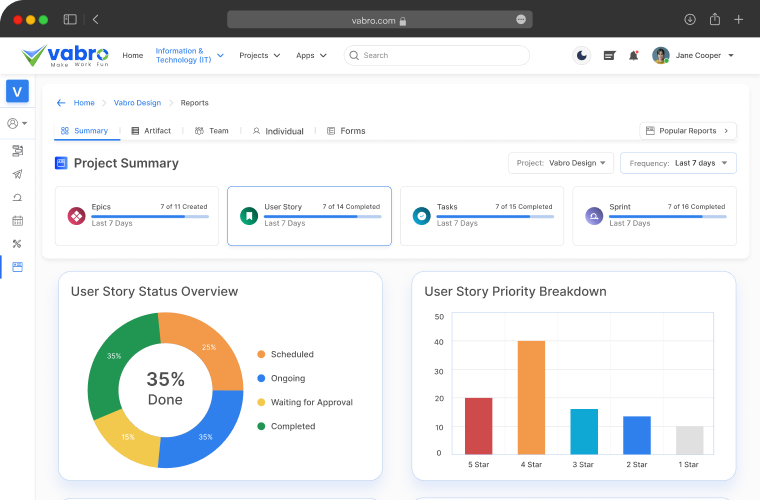Click the sprint loop icon in the sidebar
The height and width of the screenshot is (500, 760).
click(x=17, y=197)
